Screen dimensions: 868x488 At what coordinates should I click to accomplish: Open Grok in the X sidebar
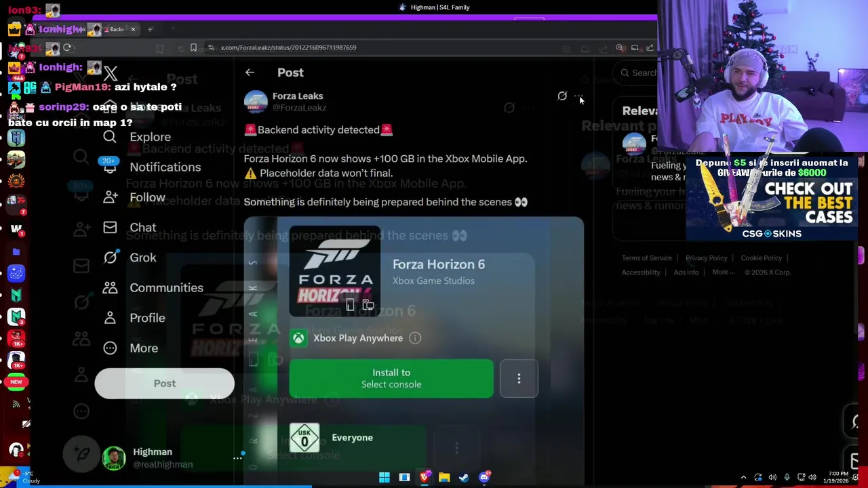click(x=142, y=258)
